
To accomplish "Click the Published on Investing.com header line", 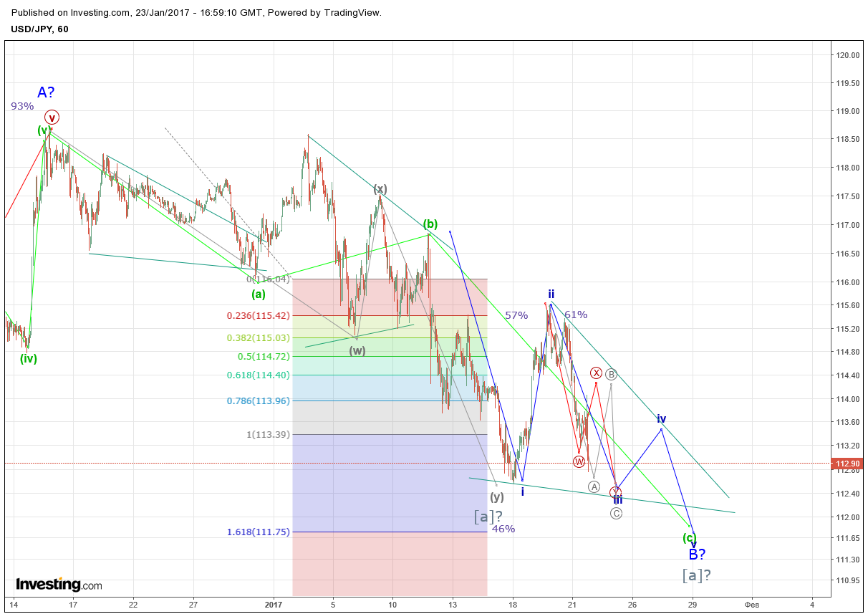I will (x=197, y=12).
